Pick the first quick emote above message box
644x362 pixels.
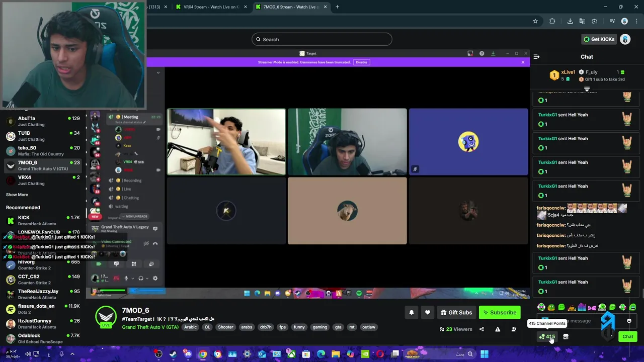click(541, 307)
